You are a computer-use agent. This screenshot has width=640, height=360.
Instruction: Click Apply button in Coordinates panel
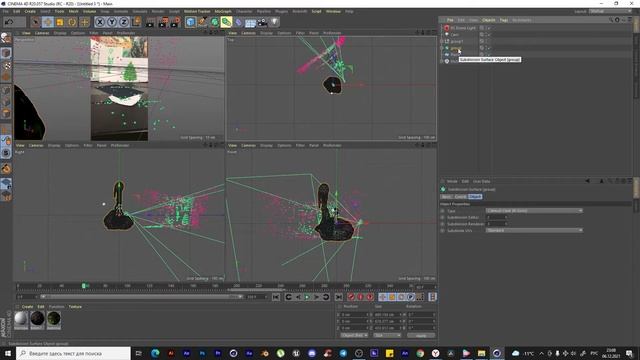pyautogui.click(x=421, y=336)
